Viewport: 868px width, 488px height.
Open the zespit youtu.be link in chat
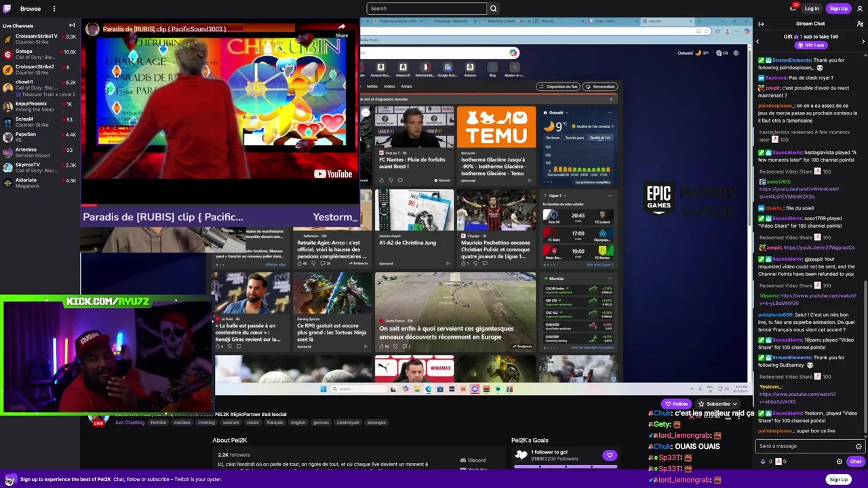818,247
